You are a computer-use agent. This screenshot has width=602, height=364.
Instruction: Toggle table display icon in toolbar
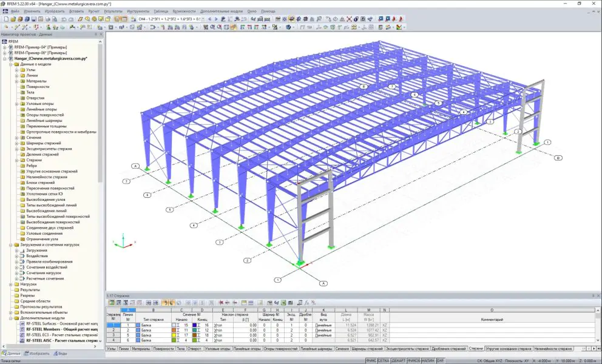click(x=124, y=19)
